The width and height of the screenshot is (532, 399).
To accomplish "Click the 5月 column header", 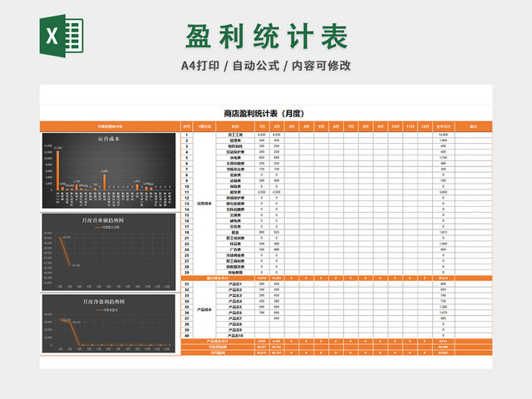I will [x=322, y=126].
